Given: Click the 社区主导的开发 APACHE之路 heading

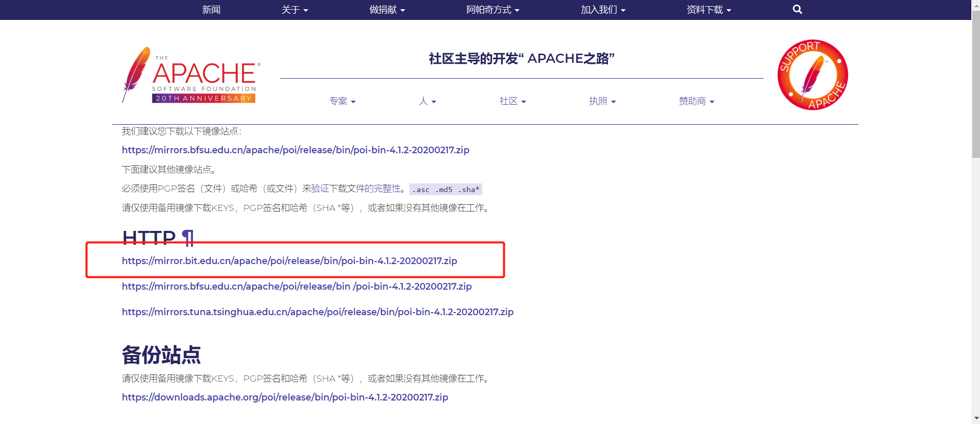Looking at the screenshot, I should point(522,58).
